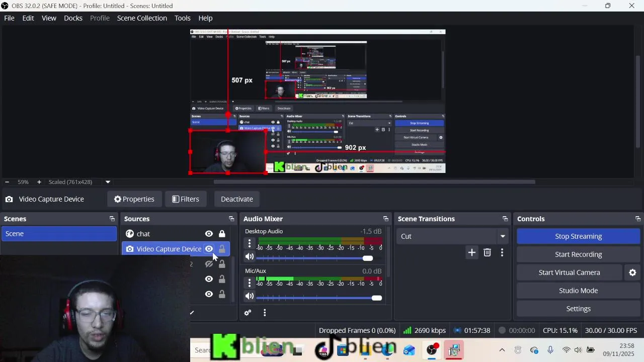
Task: Select the Scene item in Scenes
Action: click(59, 234)
